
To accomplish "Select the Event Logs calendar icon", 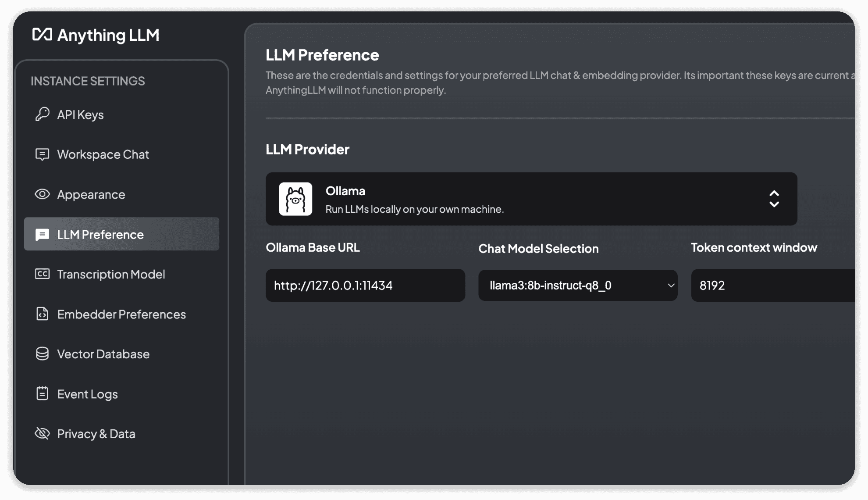I will (42, 394).
